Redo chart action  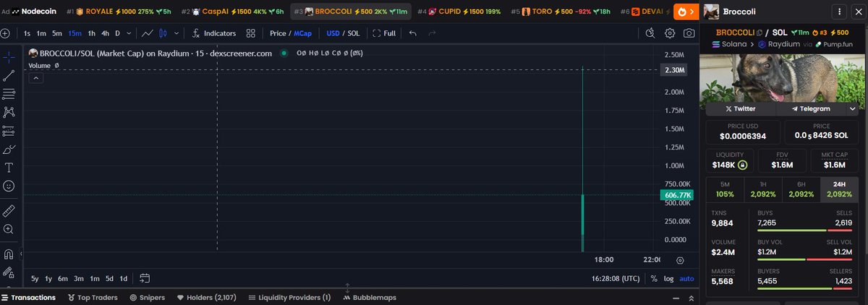[432, 33]
